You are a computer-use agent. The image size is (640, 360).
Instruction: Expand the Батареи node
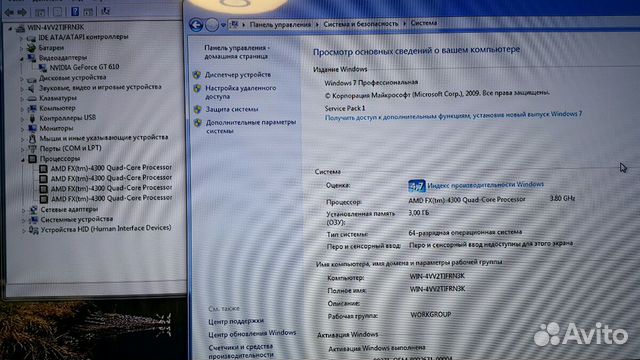pyautogui.click(x=21, y=48)
